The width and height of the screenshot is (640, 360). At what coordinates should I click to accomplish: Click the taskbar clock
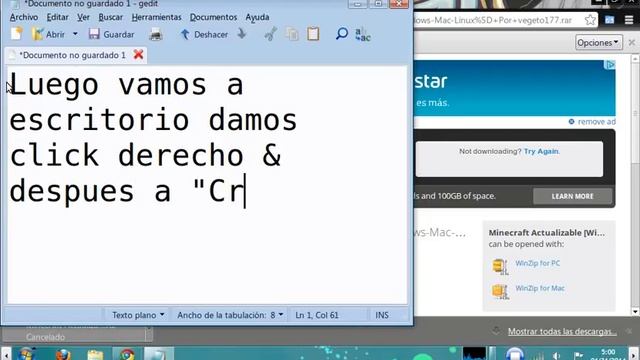[x=608, y=354]
